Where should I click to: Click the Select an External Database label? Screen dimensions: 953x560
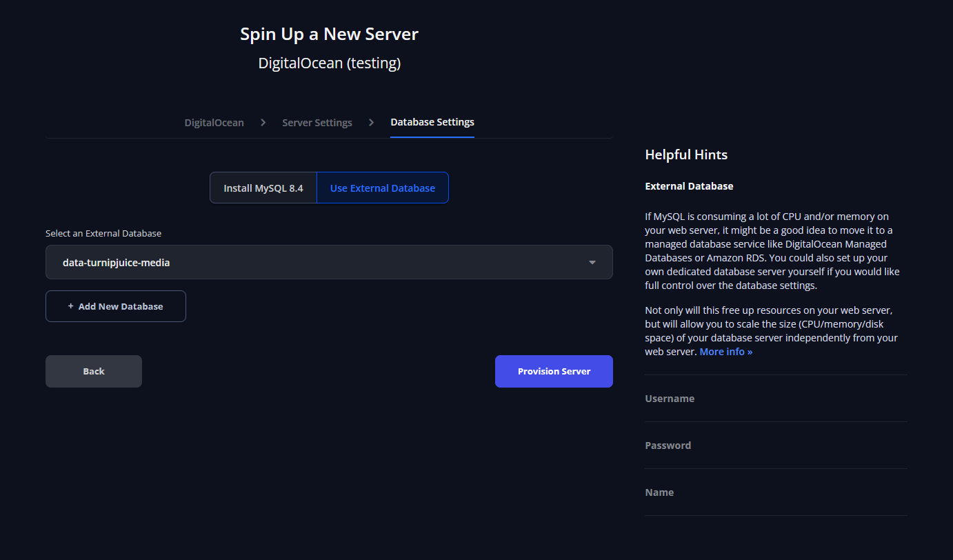coord(103,234)
